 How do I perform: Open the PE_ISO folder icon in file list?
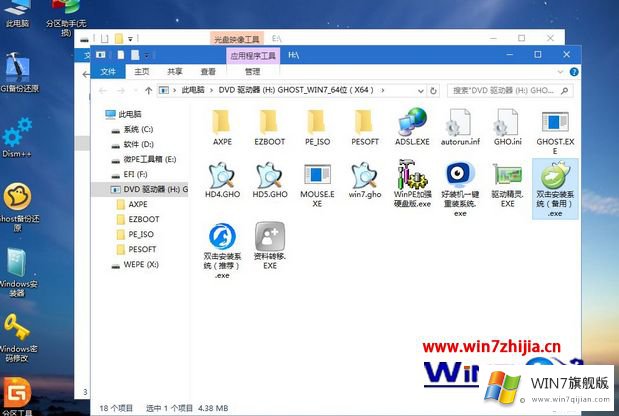click(x=317, y=122)
